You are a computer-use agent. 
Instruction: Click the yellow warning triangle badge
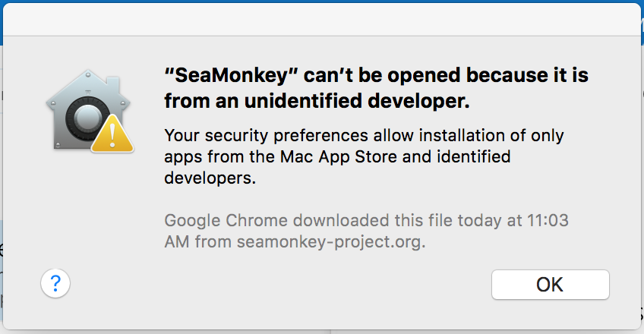click(112, 134)
